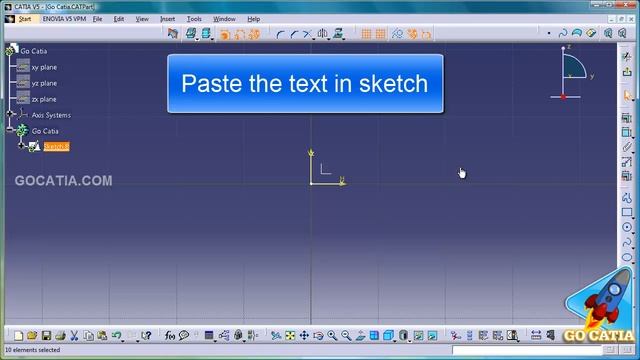Click the Select arrow tool
Image resolution: width=640 pixels, height=360 pixels.
(x=627, y=96)
